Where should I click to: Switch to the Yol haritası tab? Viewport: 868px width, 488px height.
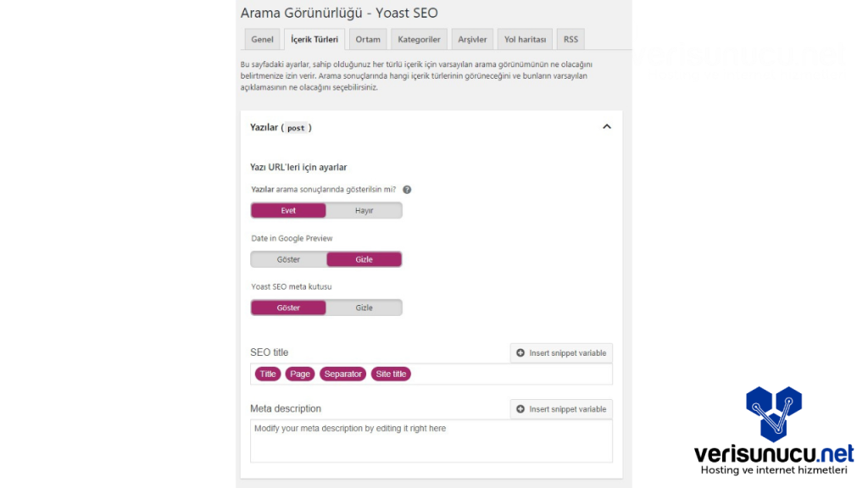click(525, 40)
